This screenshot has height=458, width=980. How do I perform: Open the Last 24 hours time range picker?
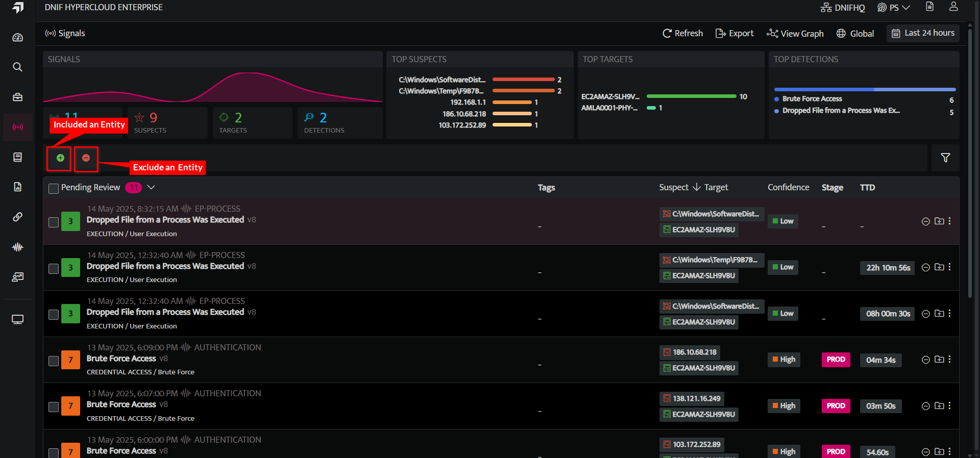(923, 33)
